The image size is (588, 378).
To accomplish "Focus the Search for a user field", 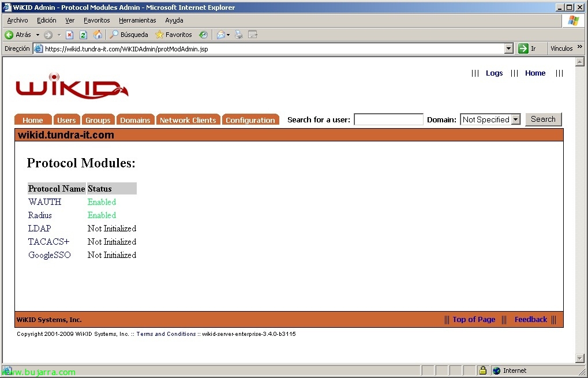I will point(388,119).
